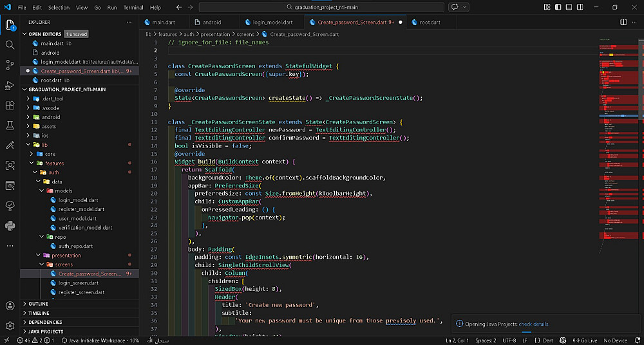This screenshot has width=644, height=345.
Task: Toggle the primary side bar visibility
Action: pyautogui.click(x=558, y=7)
